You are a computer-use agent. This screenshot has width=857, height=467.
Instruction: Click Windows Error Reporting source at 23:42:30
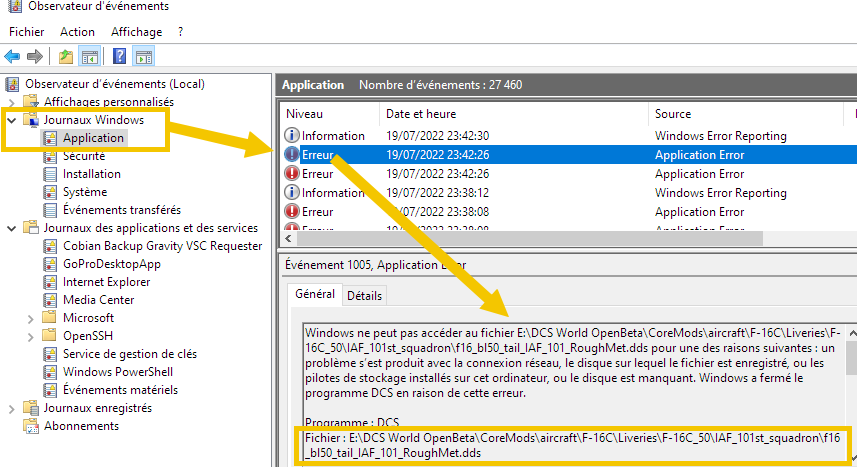pyautogui.click(x=720, y=136)
